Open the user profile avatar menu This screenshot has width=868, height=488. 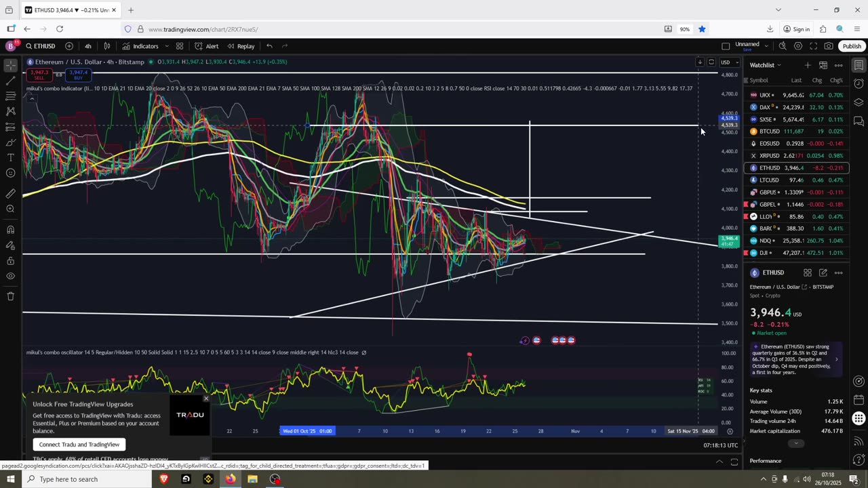coord(10,46)
